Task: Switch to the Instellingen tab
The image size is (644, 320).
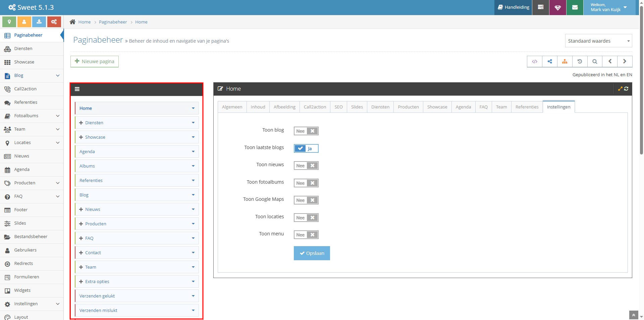Action: click(x=558, y=107)
